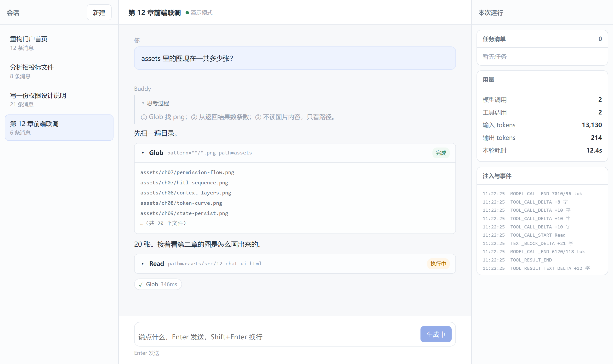The width and height of the screenshot is (613, 364).
Task: Click the 工具调用 usage row
Action: tap(542, 112)
